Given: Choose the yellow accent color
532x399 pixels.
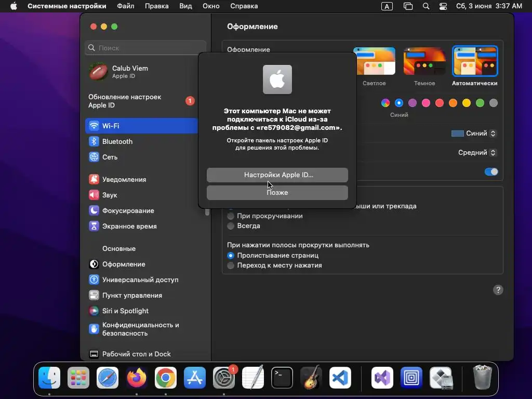Looking at the screenshot, I should pos(467,103).
